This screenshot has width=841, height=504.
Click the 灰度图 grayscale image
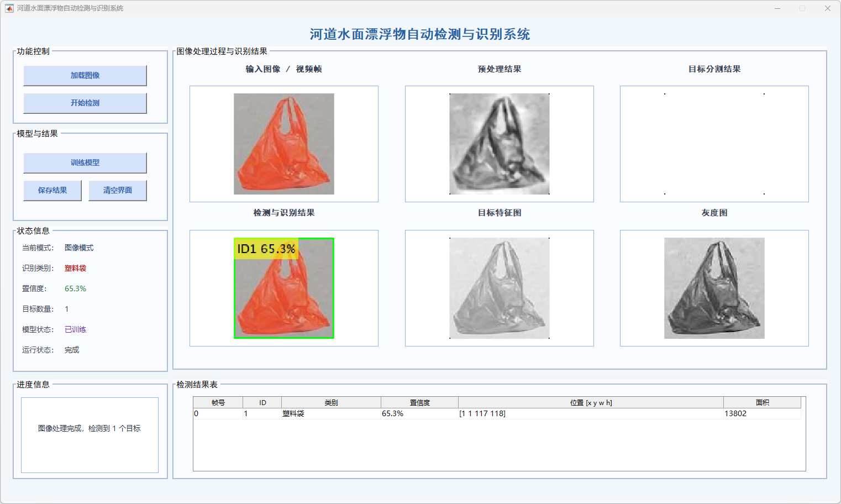[x=714, y=288]
